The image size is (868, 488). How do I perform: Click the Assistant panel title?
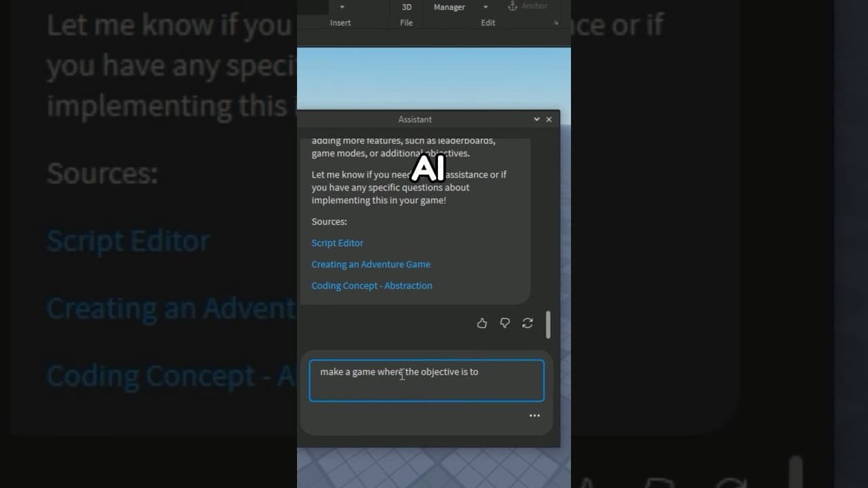(x=415, y=119)
